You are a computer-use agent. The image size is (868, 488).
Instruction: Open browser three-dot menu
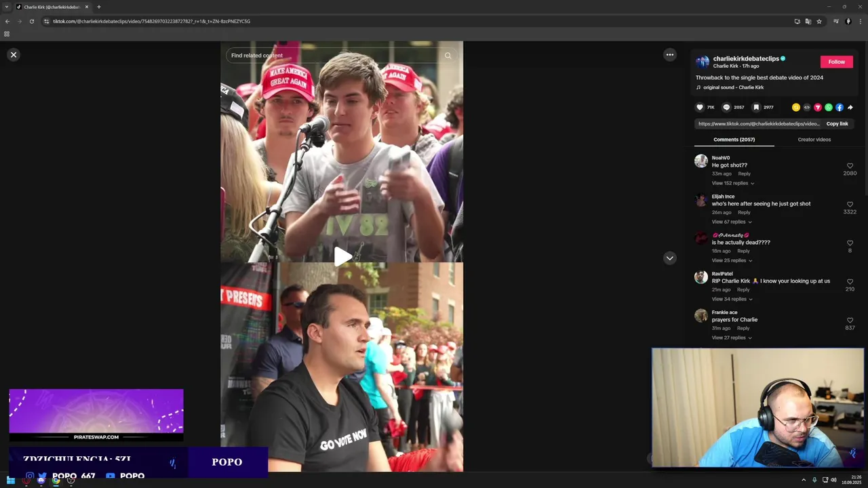[860, 21]
